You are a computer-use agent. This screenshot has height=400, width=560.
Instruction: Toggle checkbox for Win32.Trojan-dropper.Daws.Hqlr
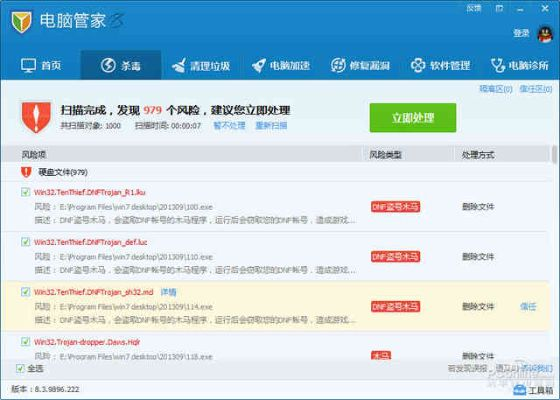coord(25,342)
